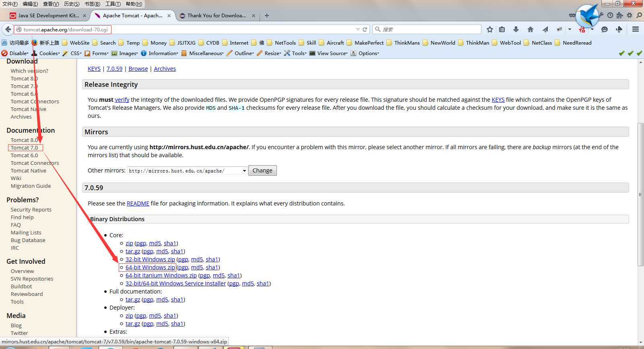Click the magnifier icon near window top
The image size is (644, 349).
pyautogui.click(x=639, y=15)
